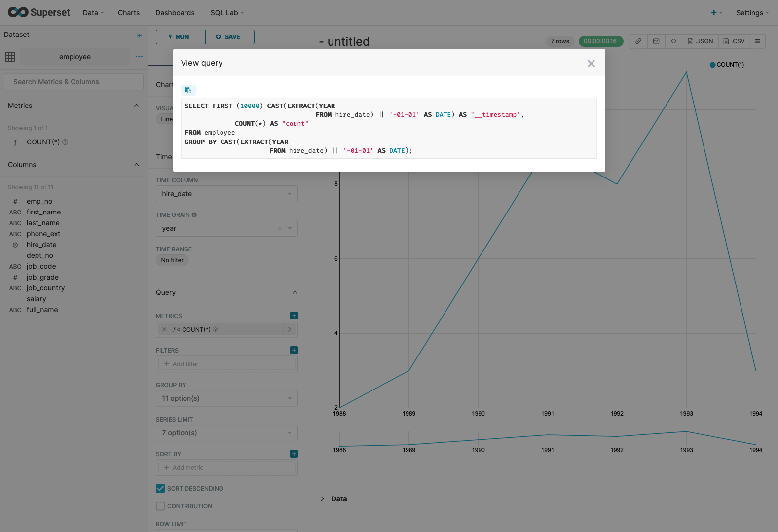Click the hire_date clock type icon
778x532 pixels.
coord(15,245)
